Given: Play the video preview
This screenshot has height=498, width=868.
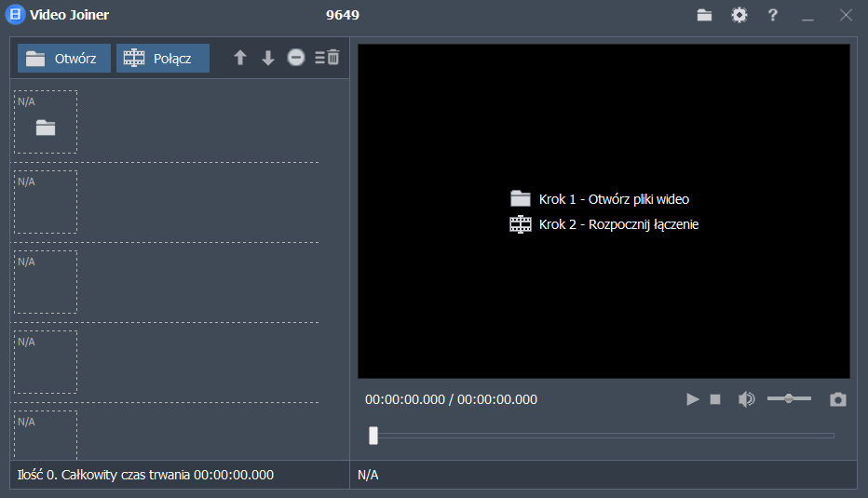Looking at the screenshot, I should 693,399.
